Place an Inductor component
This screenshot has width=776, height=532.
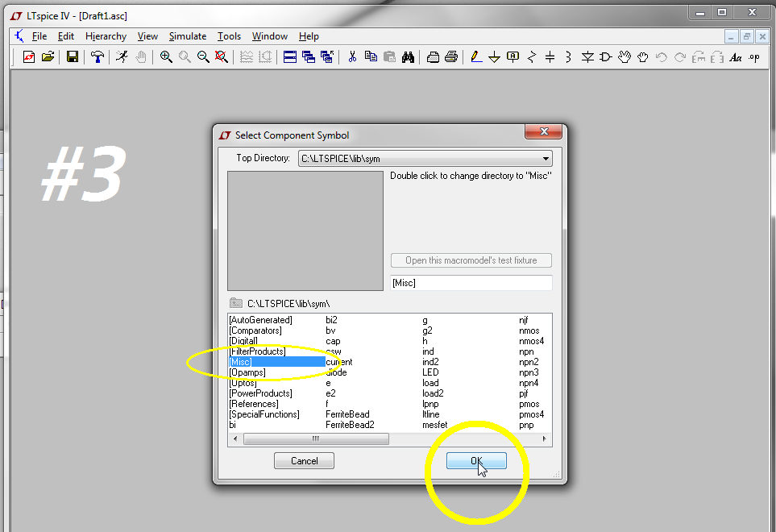pyautogui.click(x=568, y=57)
